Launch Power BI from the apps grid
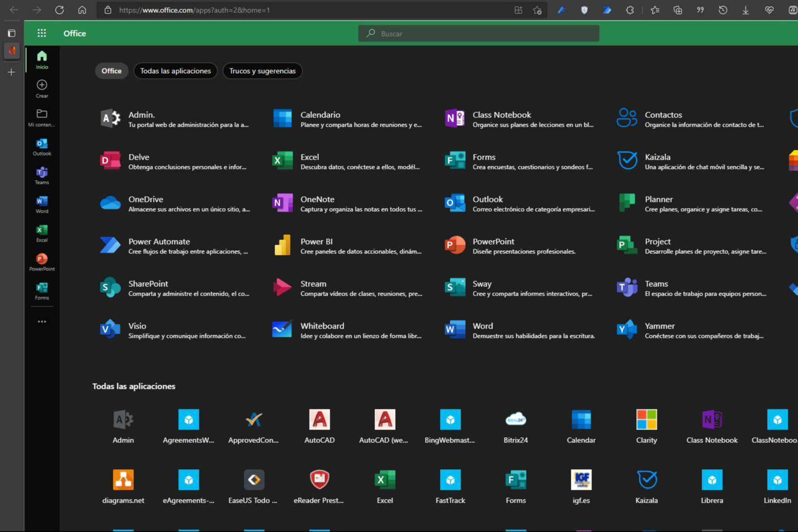 (316, 246)
